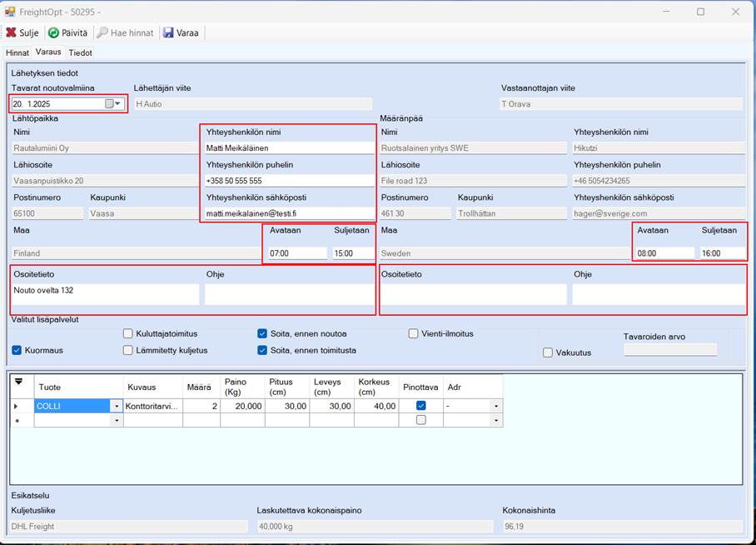Screen dimensions: 756x545
Task: Select the Määrä cell with value 2
Action: click(x=201, y=407)
